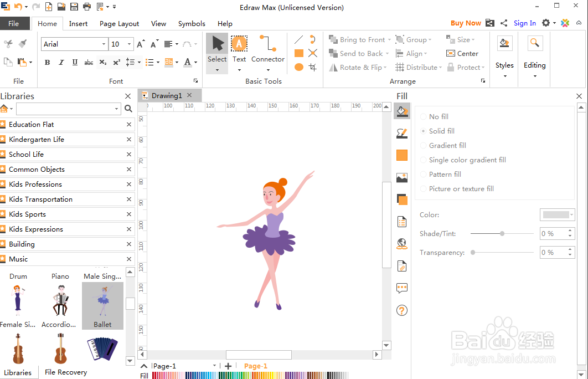
Task: Open the Insert ribbon tab
Action: (x=78, y=24)
